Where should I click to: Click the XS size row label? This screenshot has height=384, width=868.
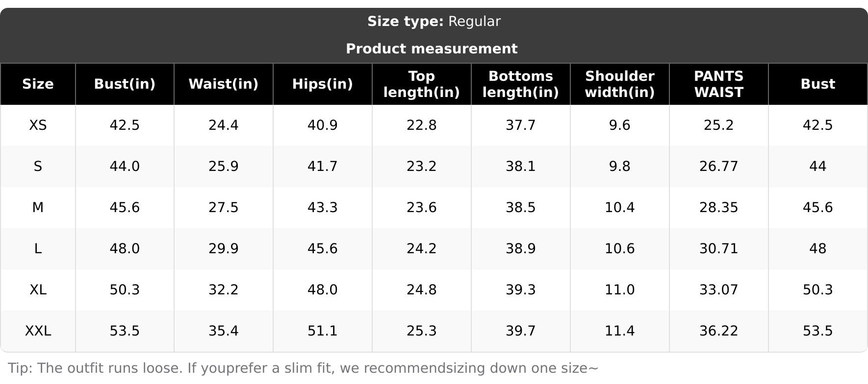[x=38, y=125]
